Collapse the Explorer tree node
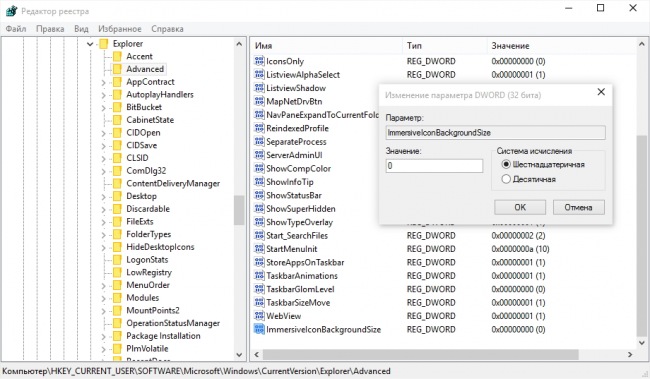Screen dimensions: 650x379 [x=90, y=44]
